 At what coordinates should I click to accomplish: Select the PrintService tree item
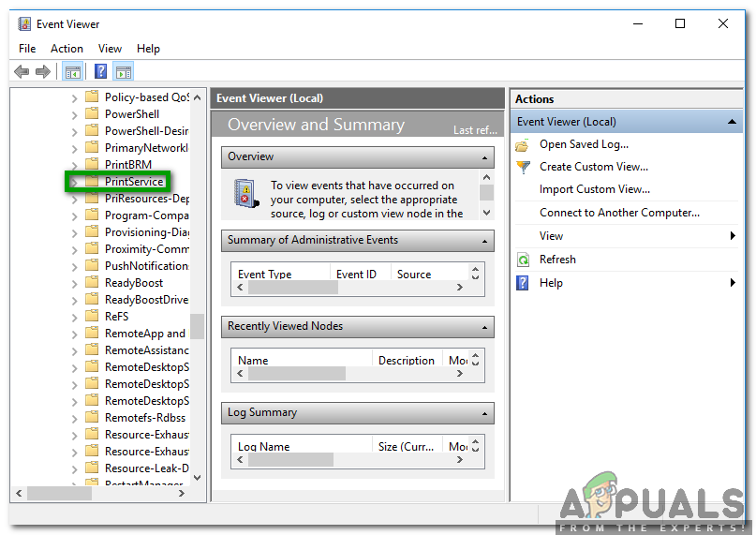tap(134, 182)
